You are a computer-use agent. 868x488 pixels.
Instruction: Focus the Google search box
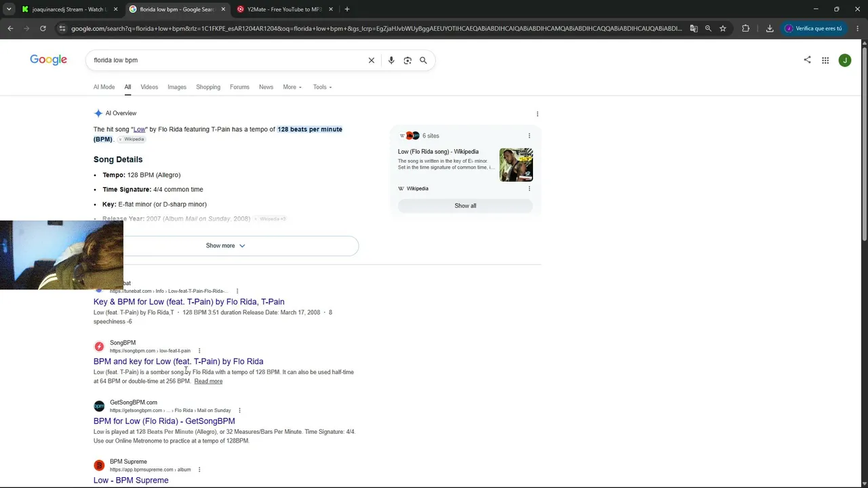coord(227,60)
